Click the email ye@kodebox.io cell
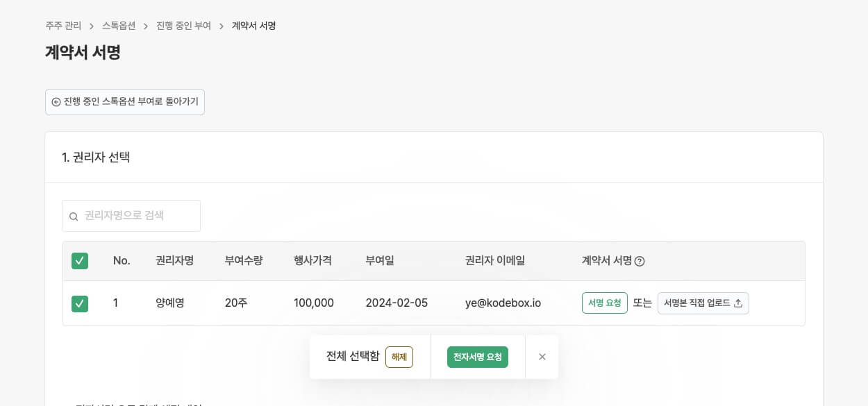 (x=503, y=303)
